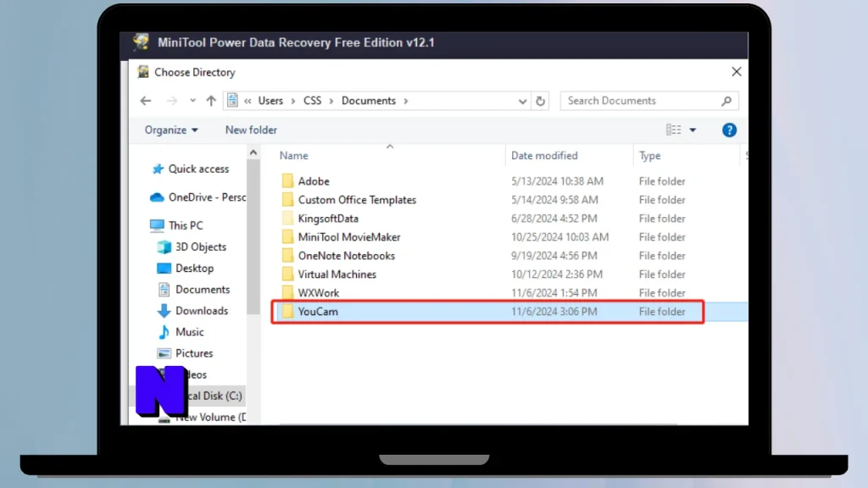Create a New folder
Viewport: 868px width, 488px height.
pos(251,130)
